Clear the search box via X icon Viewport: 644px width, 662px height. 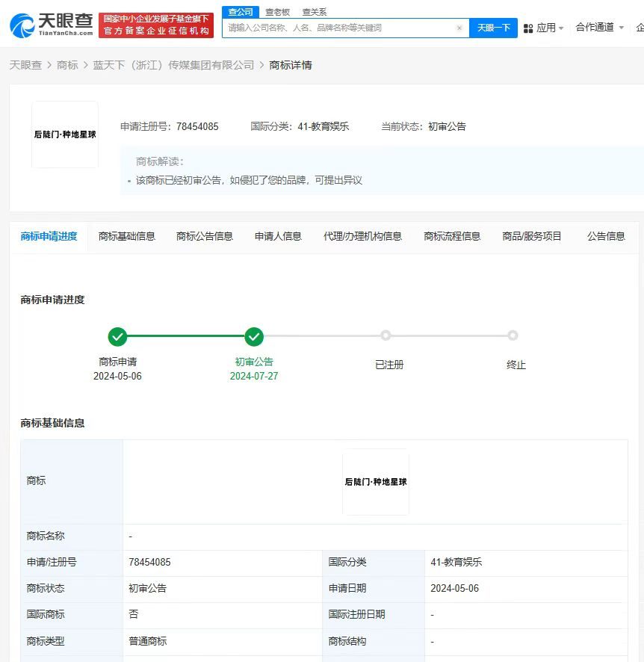459,28
